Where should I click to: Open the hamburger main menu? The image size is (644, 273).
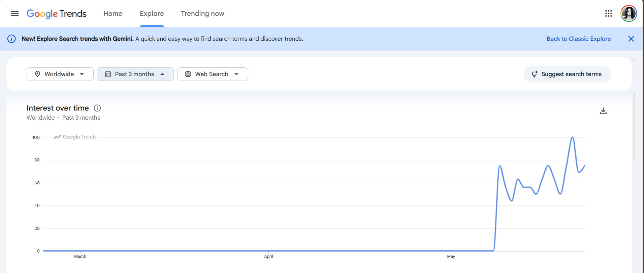coord(14,13)
